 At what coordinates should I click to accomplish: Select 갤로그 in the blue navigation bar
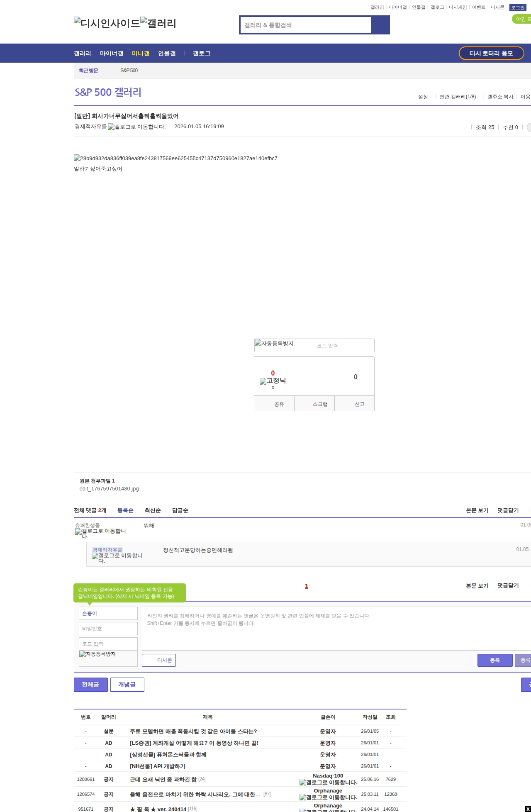point(202,53)
